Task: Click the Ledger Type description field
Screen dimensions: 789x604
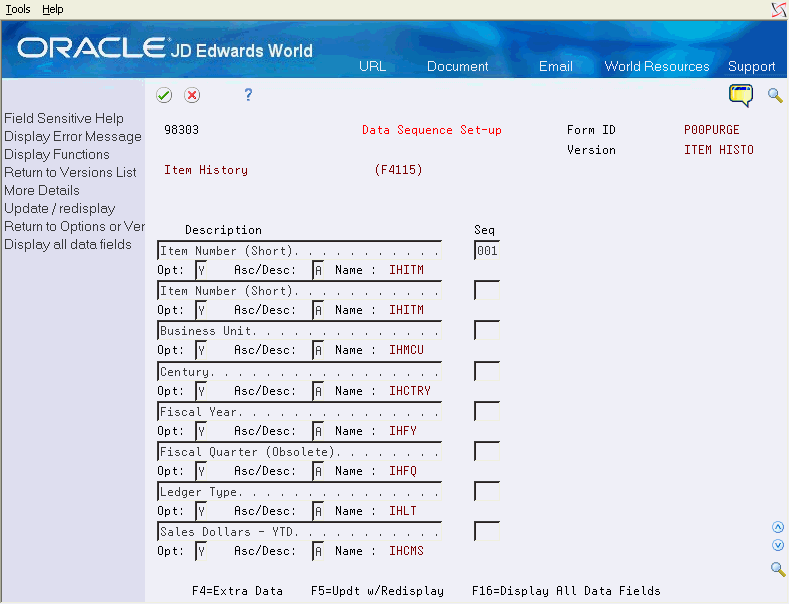Action: pyautogui.click(x=299, y=491)
